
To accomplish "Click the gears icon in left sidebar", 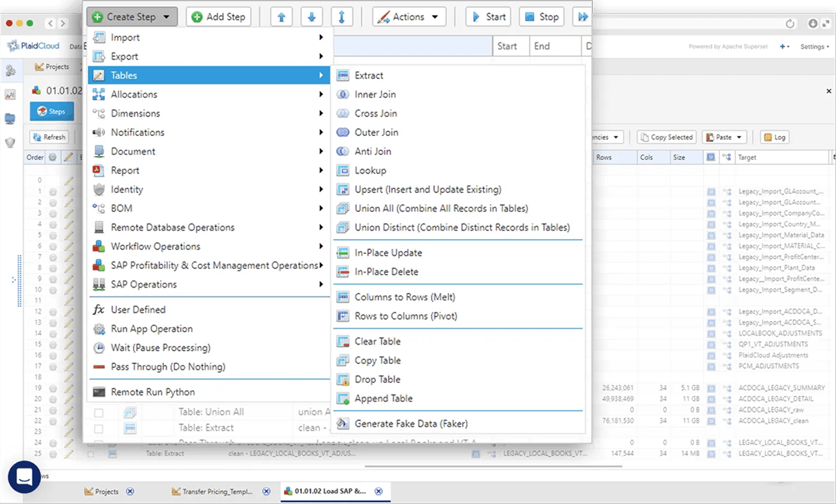I will (10, 71).
